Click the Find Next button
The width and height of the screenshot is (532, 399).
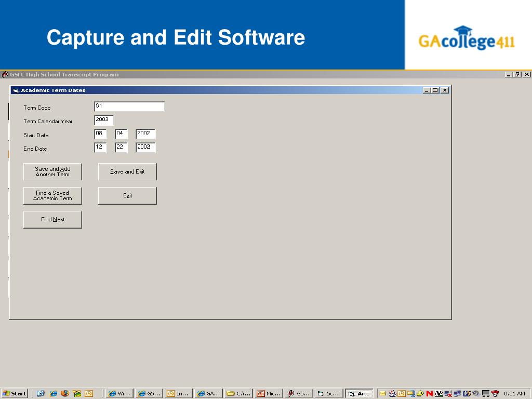tap(52, 220)
